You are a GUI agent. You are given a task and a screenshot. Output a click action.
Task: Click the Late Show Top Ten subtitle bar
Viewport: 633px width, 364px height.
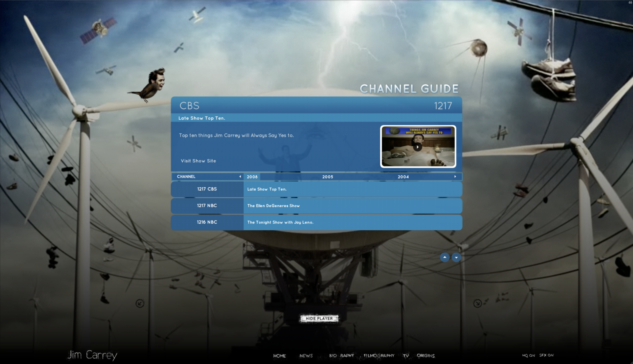(316, 118)
